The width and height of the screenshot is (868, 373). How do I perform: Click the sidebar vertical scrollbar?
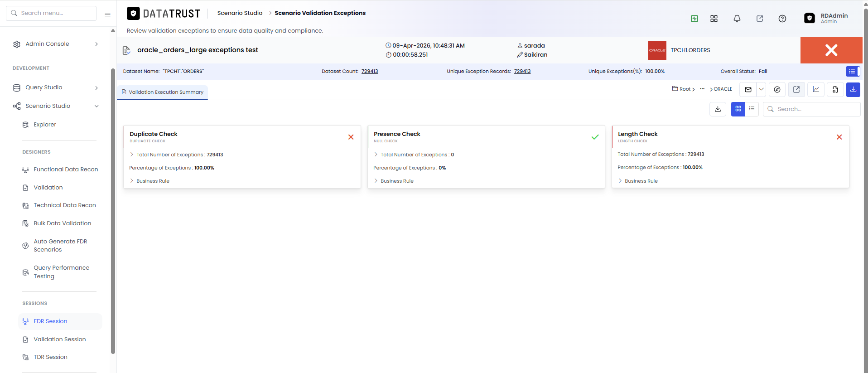coord(113,211)
